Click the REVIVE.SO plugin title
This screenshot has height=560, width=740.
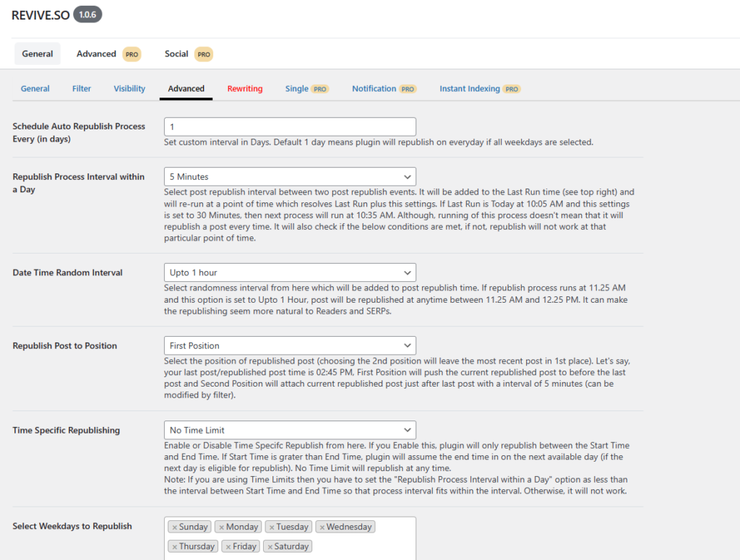click(x=40, y=15)
